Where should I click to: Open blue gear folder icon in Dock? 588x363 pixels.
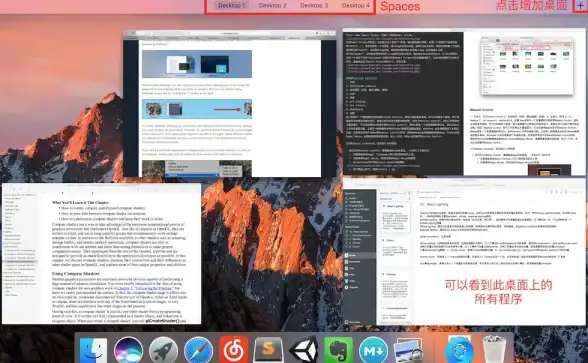click(x=459, y=350)
